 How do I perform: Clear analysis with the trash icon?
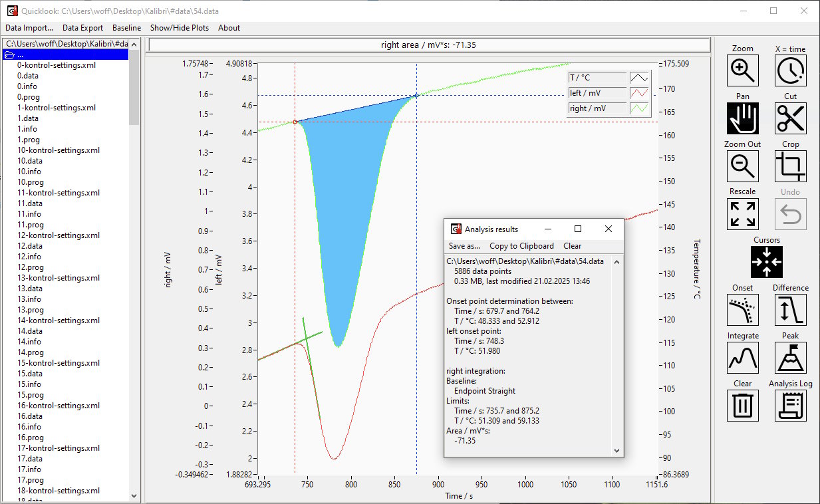[743, 406]
